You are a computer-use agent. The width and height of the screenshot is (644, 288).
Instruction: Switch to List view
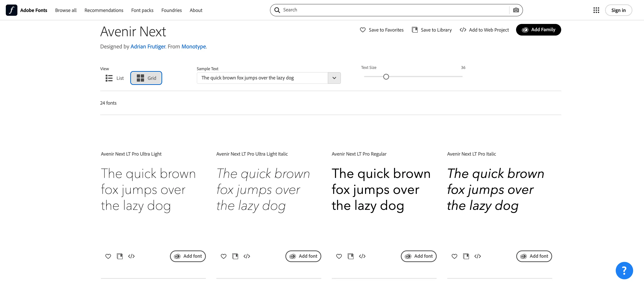tap(115, 78)
